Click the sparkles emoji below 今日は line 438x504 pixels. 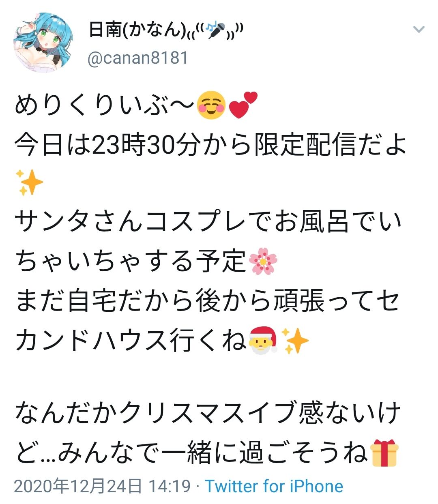29,183
